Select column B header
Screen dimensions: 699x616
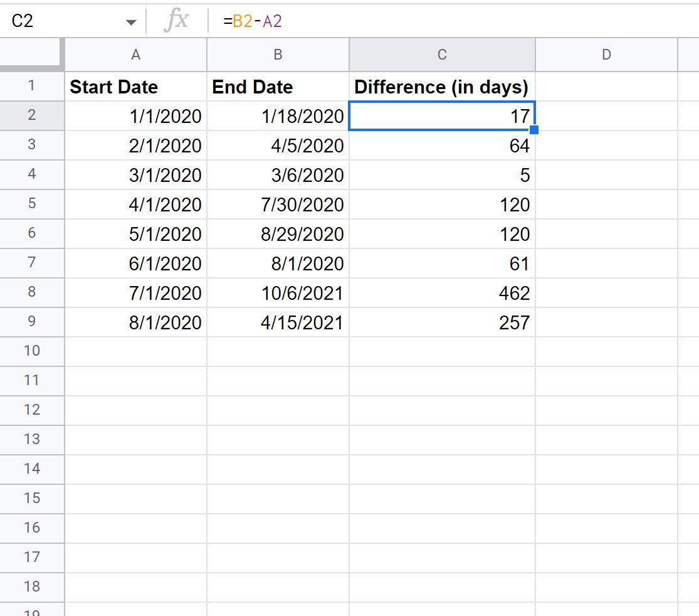tap(278, 55)
